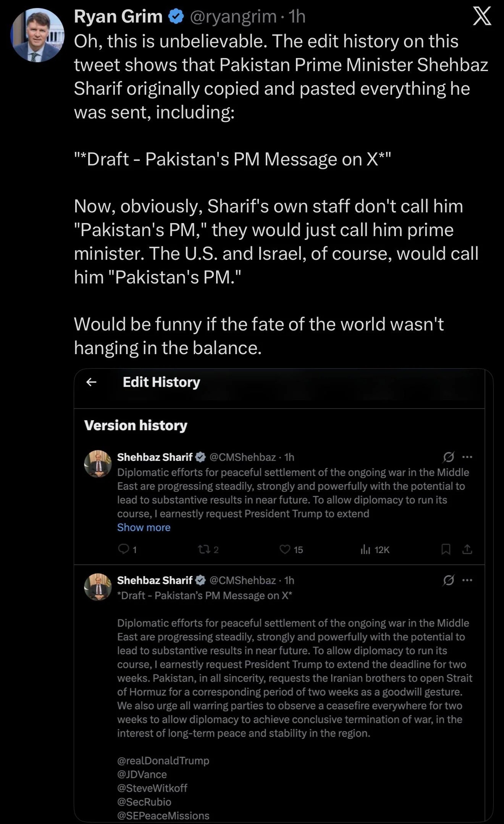This screenshot has width=504, height=824.
Task: Open reply icon on first version tweet
Action: click(124, 549)
